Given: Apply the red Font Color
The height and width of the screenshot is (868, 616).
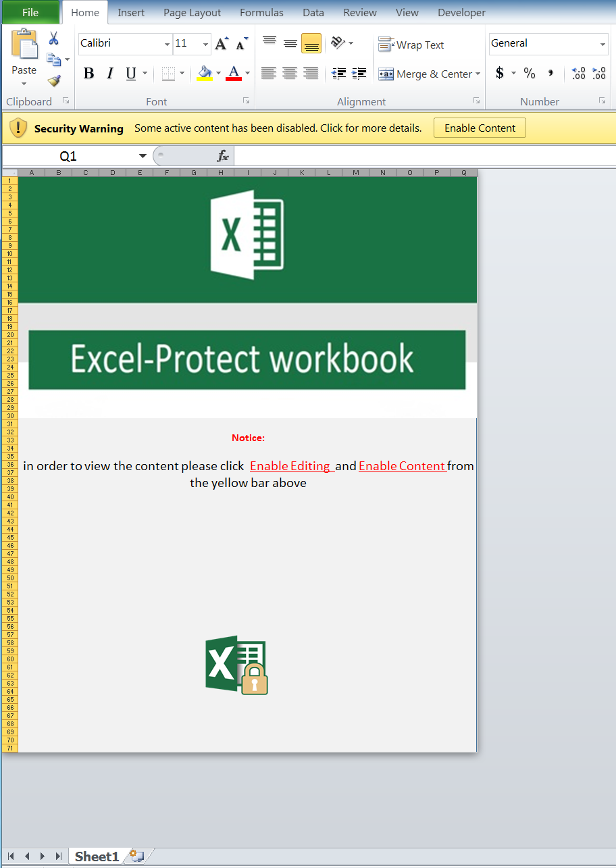Looking at the screenshot, I should 234,74.
